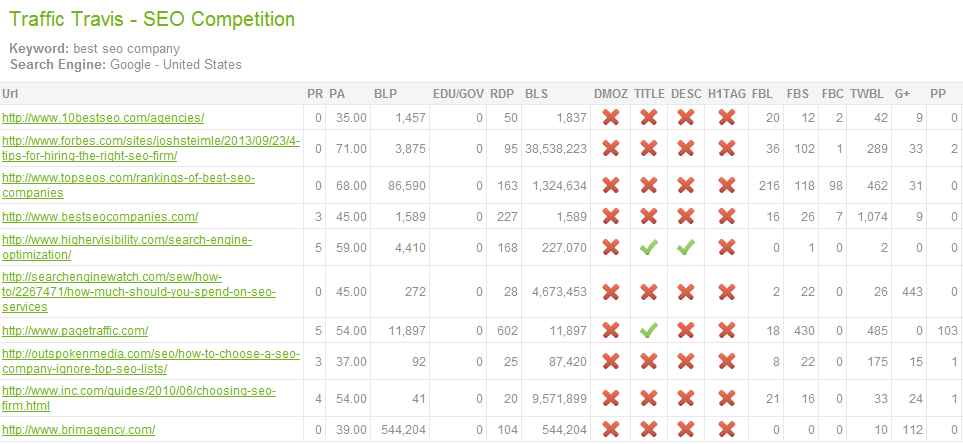Click the green DESC checkmark for highervisibility.com

[686, 247]
